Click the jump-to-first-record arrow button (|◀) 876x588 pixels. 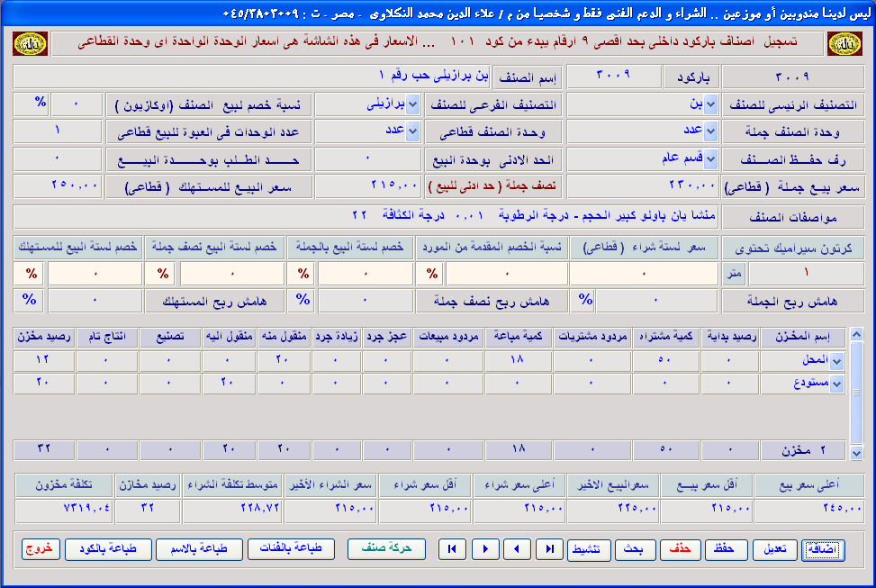click(452, 549)
